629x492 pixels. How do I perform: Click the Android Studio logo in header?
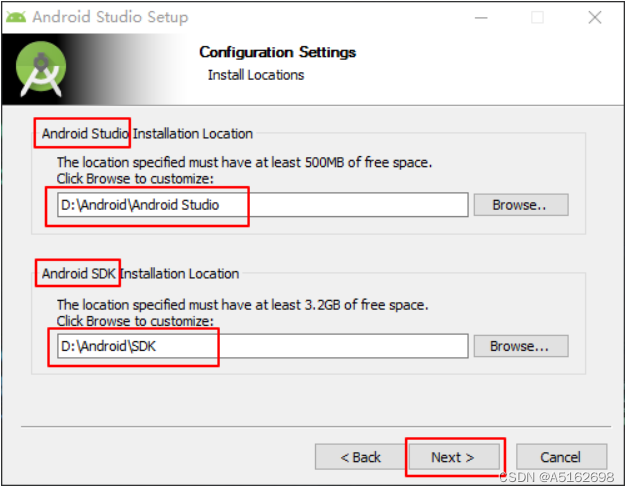(x=41, y=69)
